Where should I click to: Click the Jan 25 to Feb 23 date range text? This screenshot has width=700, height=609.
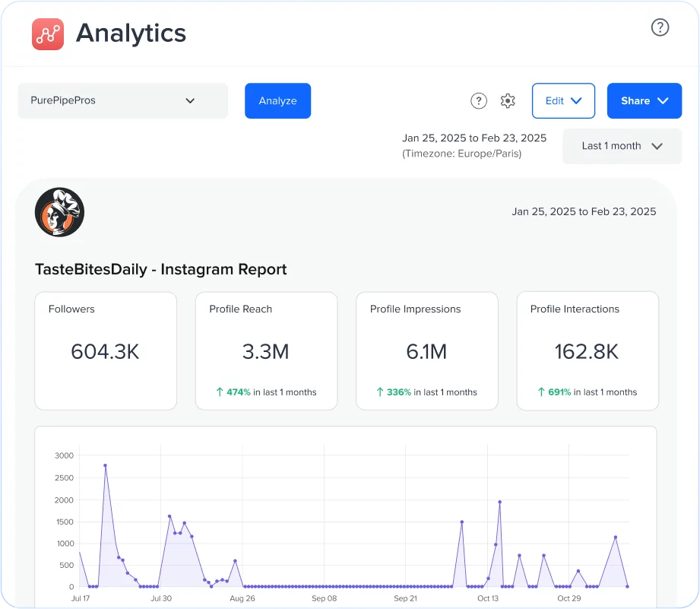(474, 138)
